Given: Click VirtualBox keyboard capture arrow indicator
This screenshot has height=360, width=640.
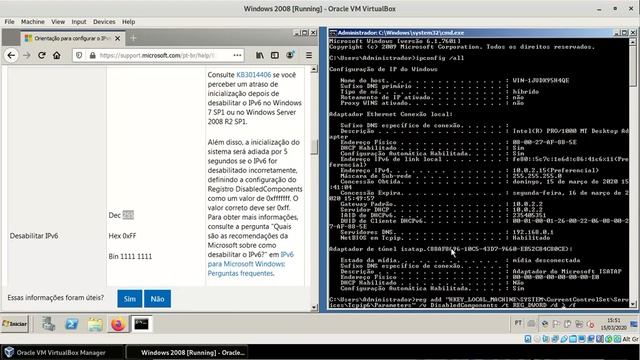Looking at the screenshot, I should point(618,339).
